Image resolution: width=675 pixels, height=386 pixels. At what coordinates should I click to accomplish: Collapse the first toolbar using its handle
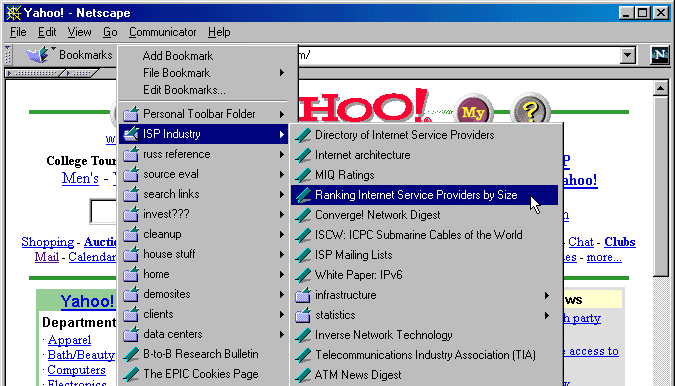pyautogui.click(x=8, y=55)
